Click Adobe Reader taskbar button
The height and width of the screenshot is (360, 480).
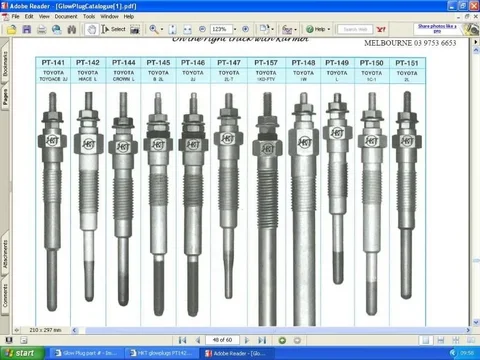coord(237,353)
